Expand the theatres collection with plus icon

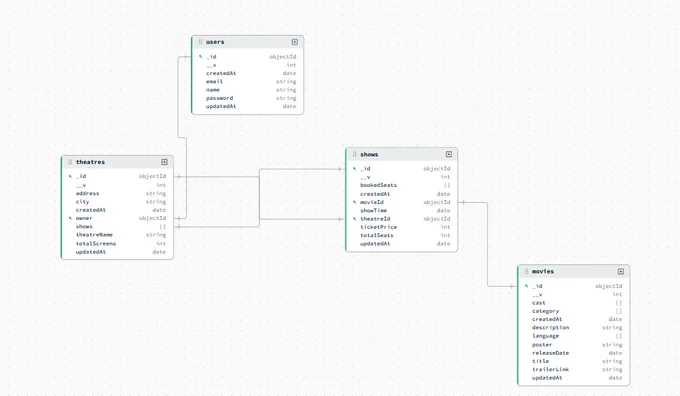[x=164, y=162]
